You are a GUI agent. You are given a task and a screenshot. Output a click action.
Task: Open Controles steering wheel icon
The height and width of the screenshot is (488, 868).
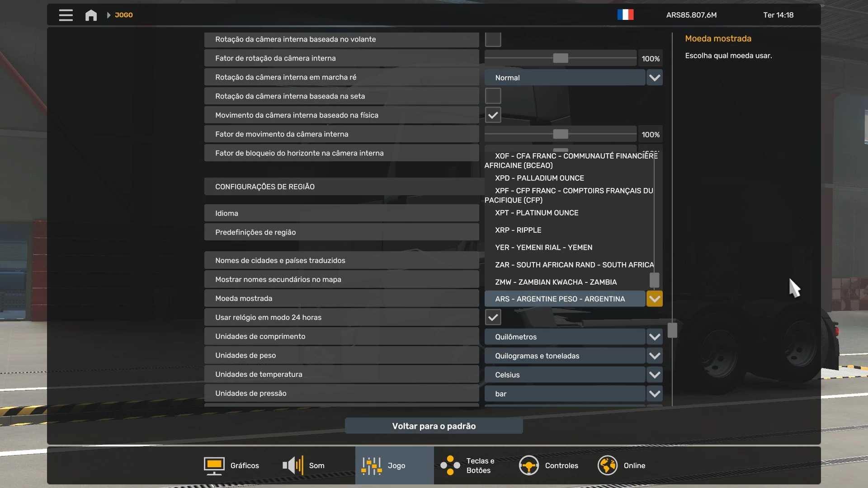528,465
